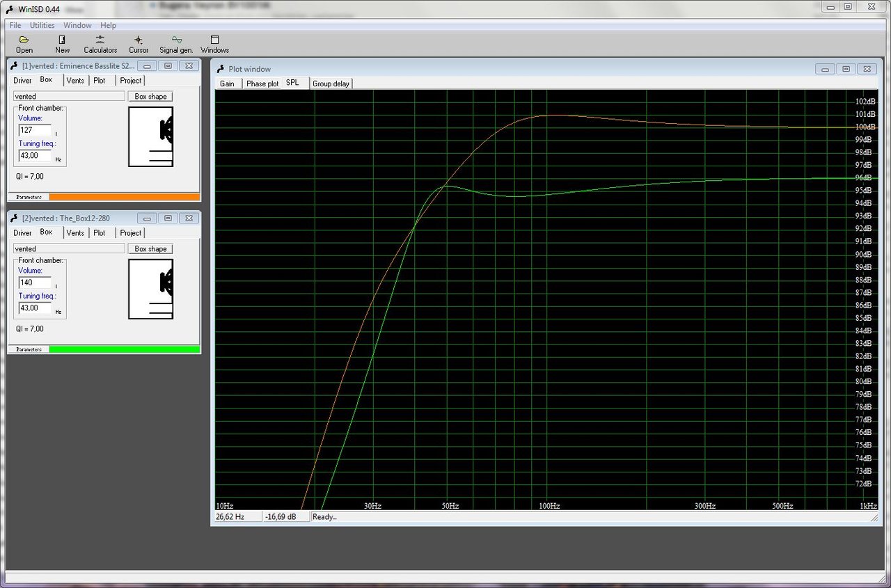Viewport: 891px width, 588px height.
Task: Open Driver tab in The_Box12-280 project
Action: (23, 233)
